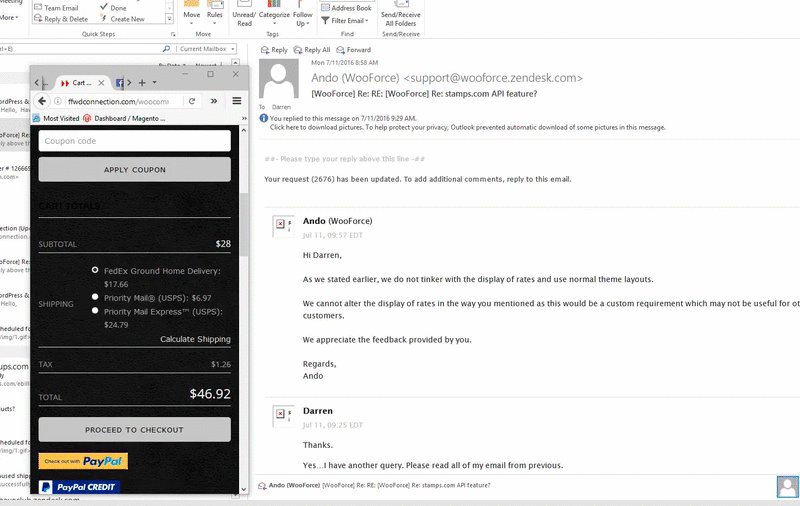The width and height of the screenshot is (800, 506).
Task: Open the Filter Email dropdown
Action: pyautogui.click(x=345, y=20)
